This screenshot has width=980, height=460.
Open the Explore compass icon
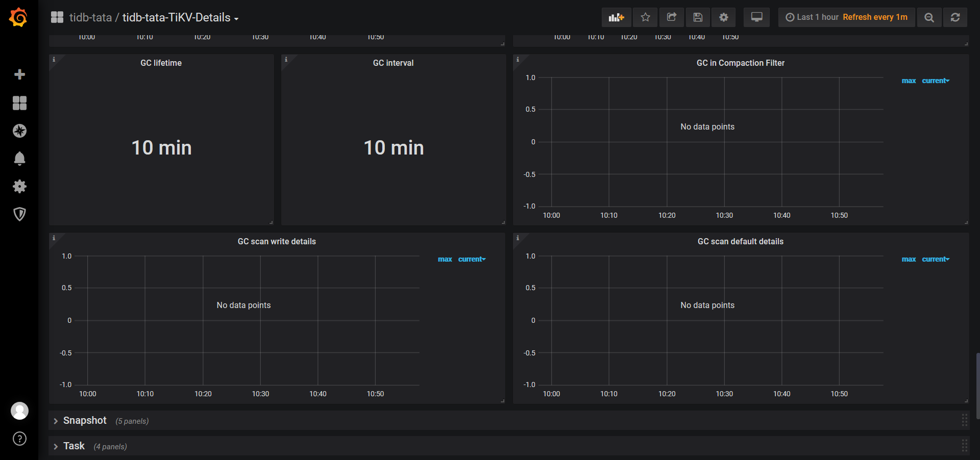click(19, 131)
